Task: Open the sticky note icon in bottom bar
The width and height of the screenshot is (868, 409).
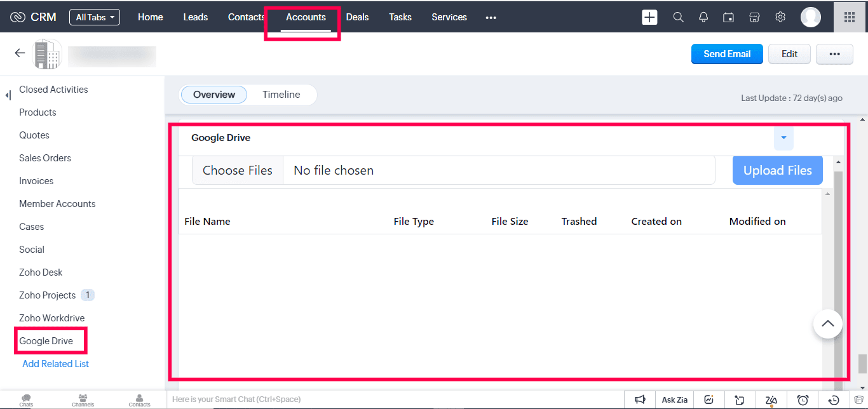Action: tap(740, 399)
